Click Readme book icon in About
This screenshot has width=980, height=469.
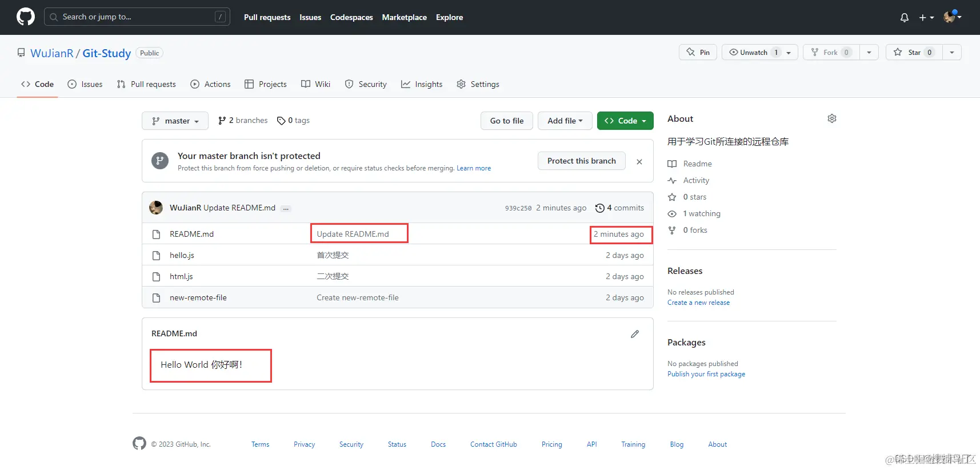(672, 164)
